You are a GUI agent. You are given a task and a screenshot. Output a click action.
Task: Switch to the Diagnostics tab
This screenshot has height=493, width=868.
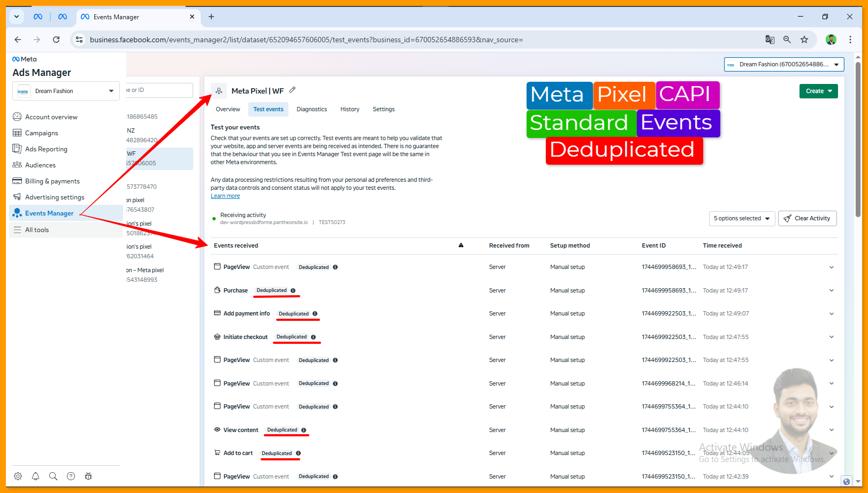pyautogui.click(x=311, y=109)
